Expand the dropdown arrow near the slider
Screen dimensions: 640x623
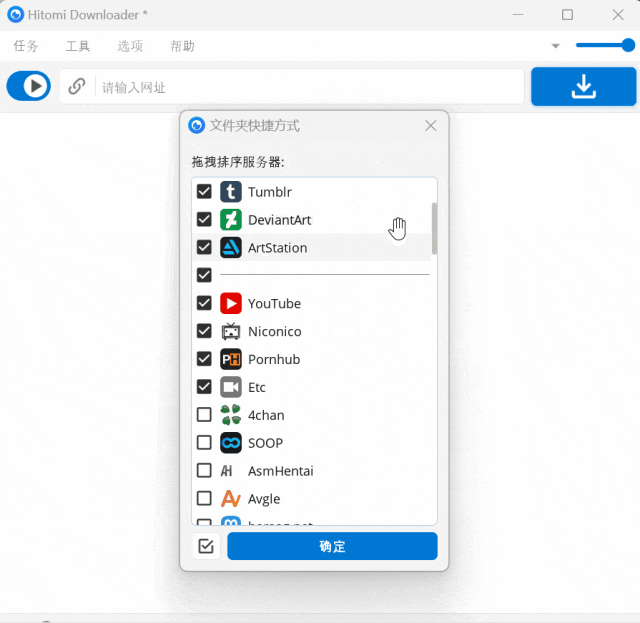click(x=555, y=46)
